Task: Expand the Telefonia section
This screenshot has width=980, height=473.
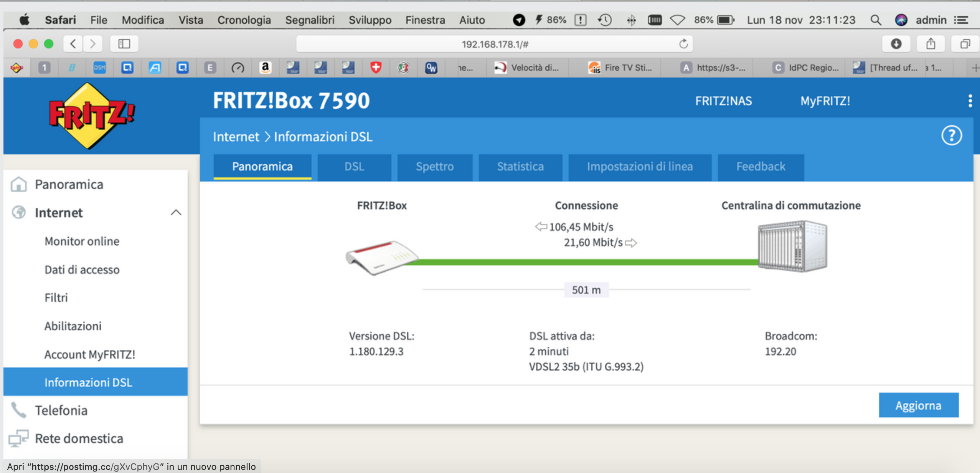Action: [x=61, y=410]
